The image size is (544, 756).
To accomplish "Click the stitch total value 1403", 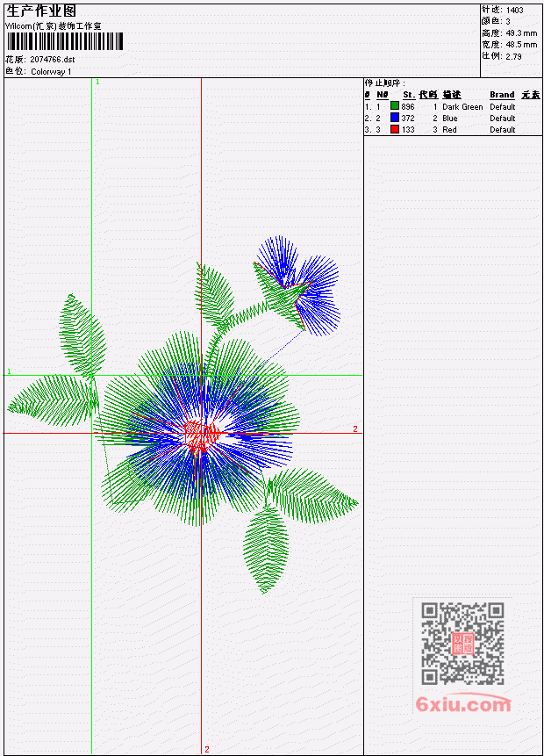I will [x=514, y=11].
